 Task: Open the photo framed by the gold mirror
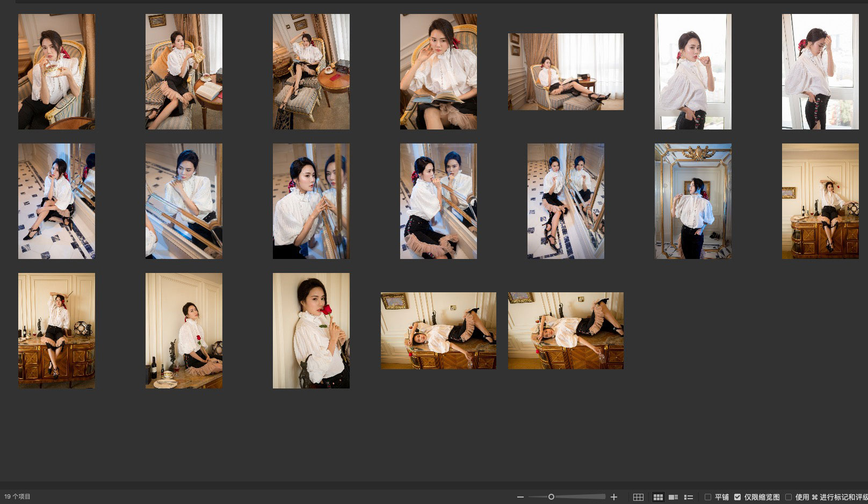(x=693, y=201)
